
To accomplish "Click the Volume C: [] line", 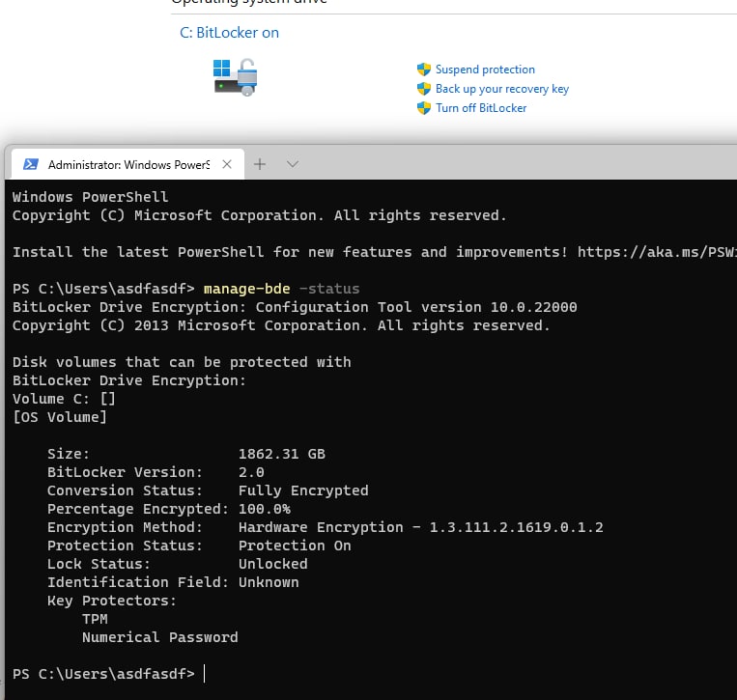I will pyautogui.click(x=64, y=399).
